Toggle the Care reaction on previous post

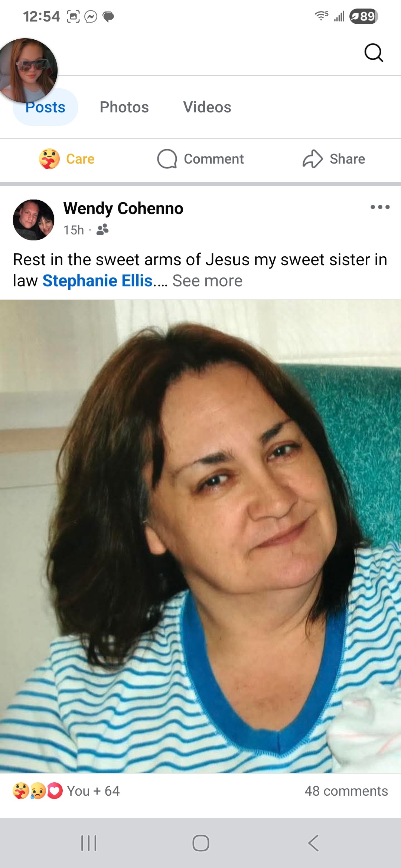67,159
